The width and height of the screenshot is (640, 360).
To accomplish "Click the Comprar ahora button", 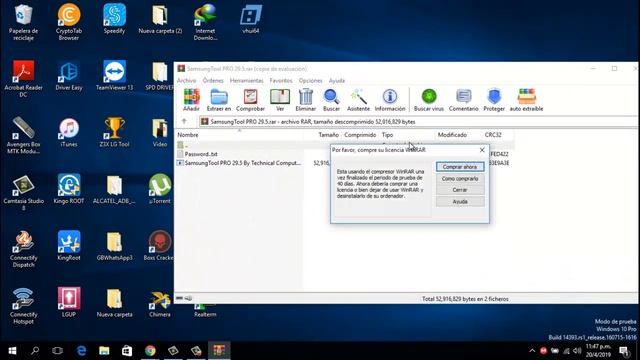I will click(x=460, y=167).
